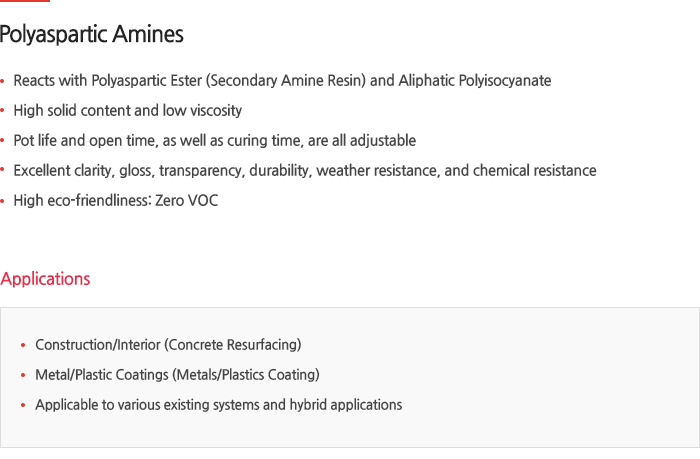700x459 pixels.
Task: Click Metal/Plastic Coatings application item
Action: pos(177,375)
